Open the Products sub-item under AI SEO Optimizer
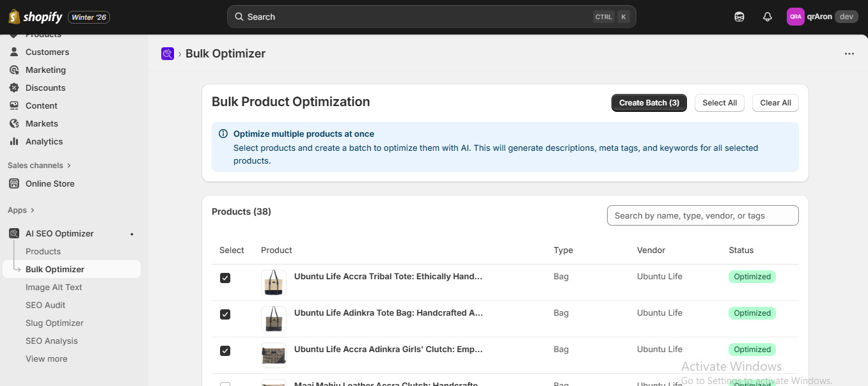 pos(43,251)
